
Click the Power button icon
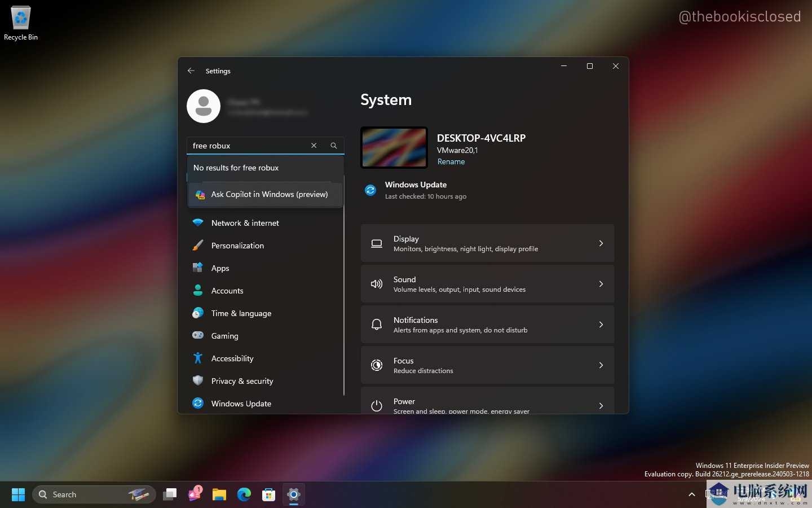click(x=377, y=406)
